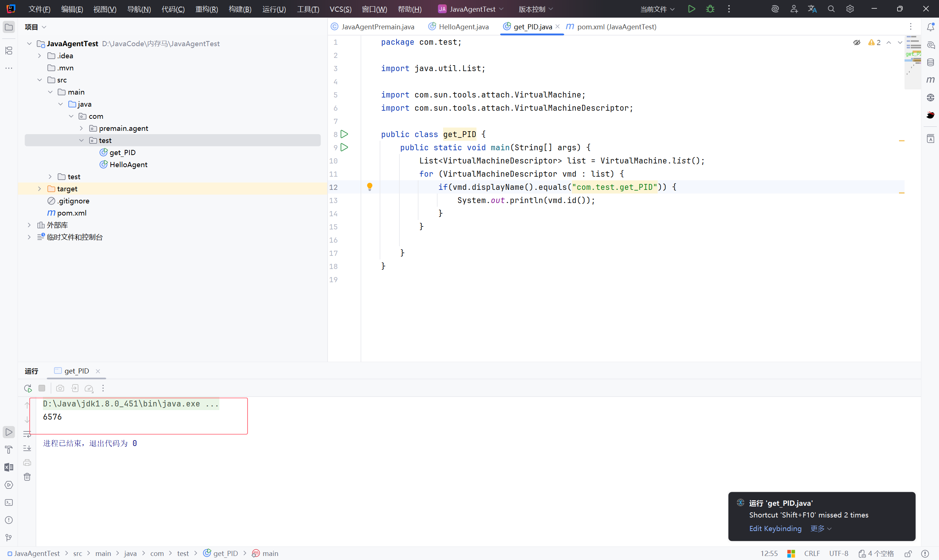This screenshot has height=560, width=939.
Task: Open the 当前文件 run configuration dropdown
Action: tap(657, 9)
